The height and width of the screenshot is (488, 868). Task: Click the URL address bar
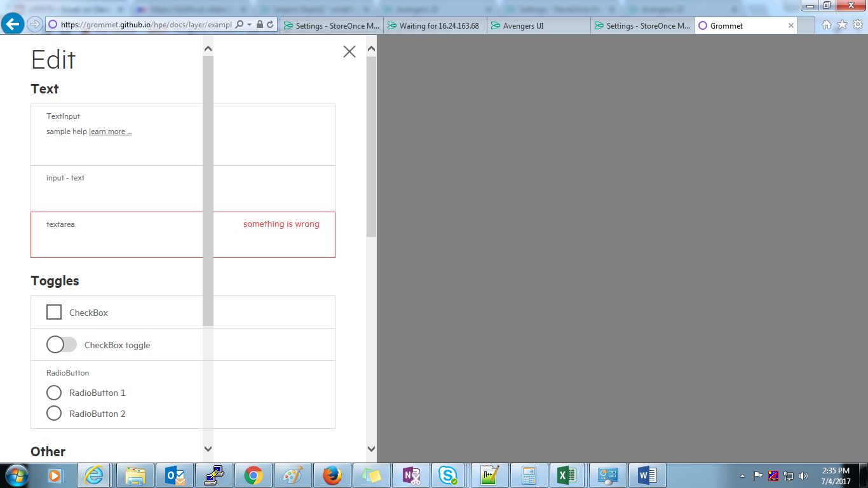click(146, 25)
